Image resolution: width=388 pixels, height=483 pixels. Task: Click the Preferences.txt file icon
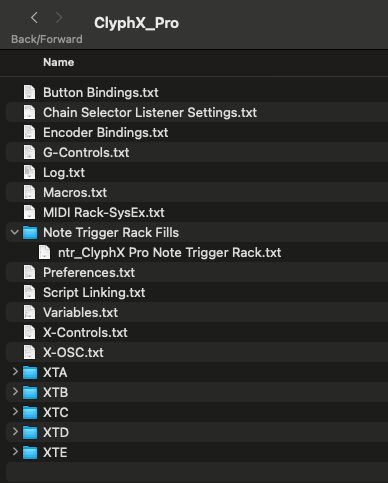[x=29, y=272]
